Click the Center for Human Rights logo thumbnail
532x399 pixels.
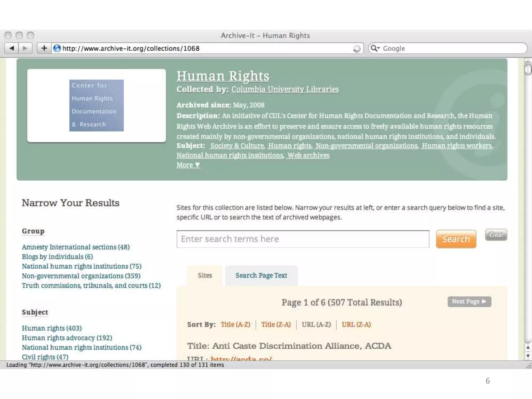coord(96,105)
